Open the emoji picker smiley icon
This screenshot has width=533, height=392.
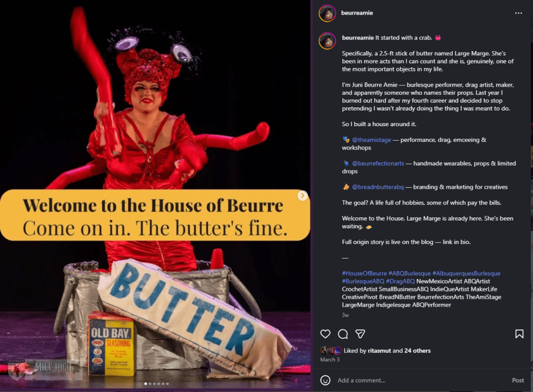[325, 380]
